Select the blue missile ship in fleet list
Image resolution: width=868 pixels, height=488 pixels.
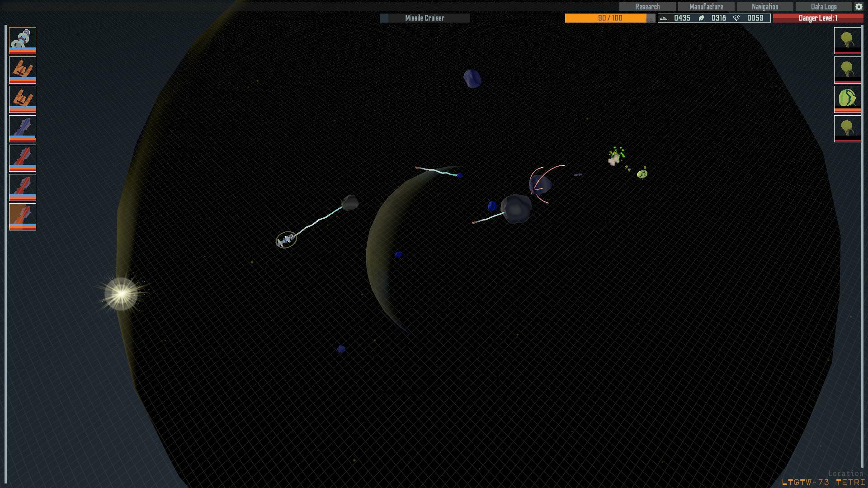coord(22,128)
